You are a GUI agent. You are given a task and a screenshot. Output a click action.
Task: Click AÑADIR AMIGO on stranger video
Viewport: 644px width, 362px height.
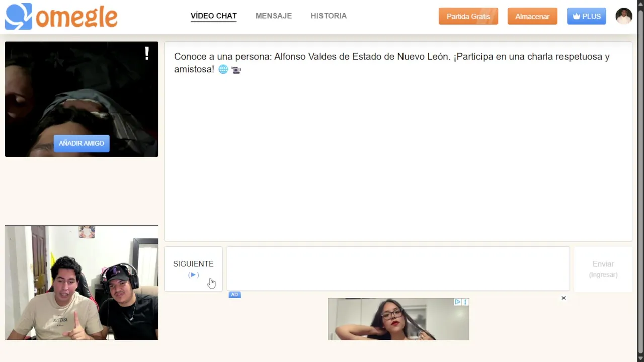click(82, 143)
